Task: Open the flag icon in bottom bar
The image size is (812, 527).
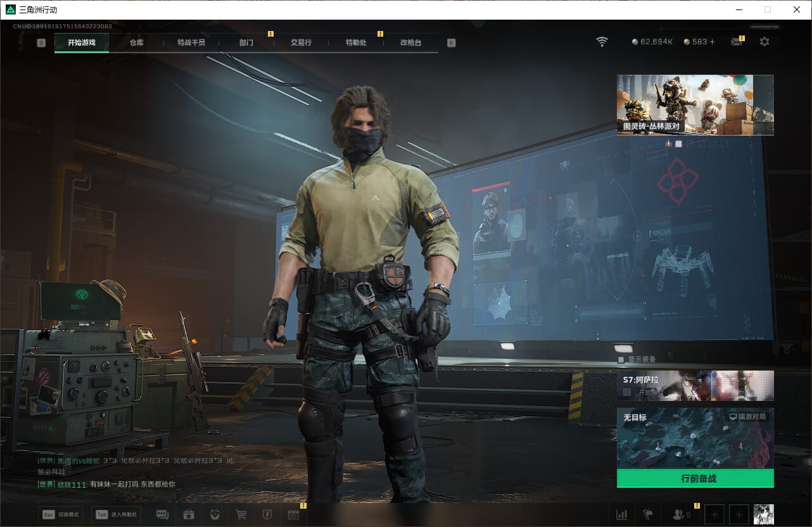Action: [x=648, y=514]
